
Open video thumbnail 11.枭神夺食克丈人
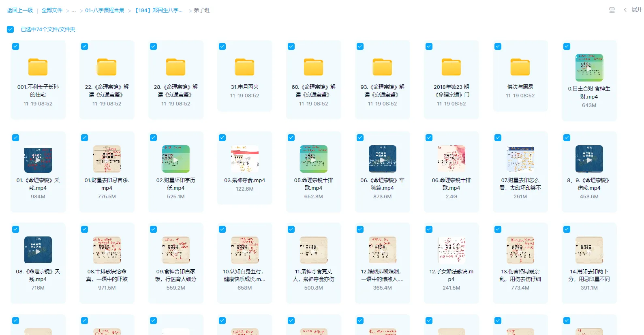coord(314,250)
